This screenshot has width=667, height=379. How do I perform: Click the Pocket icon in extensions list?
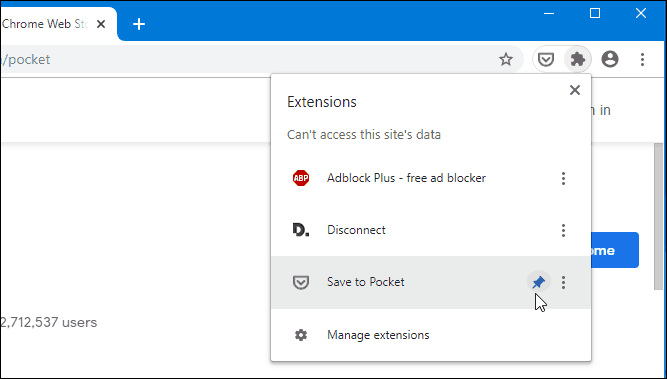tap(301, 282)
